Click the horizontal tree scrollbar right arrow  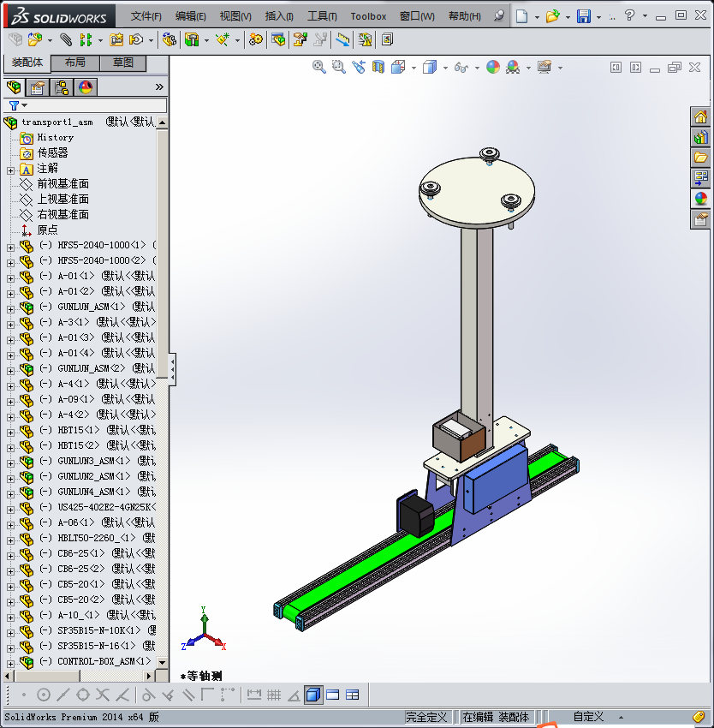pos(149,676)
